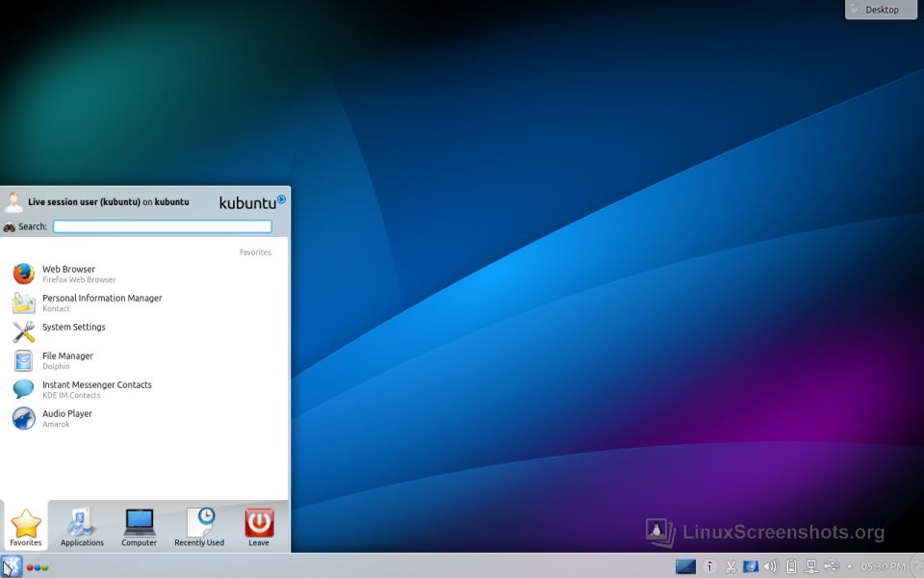Open the Recently Used tab
Screen dimensions: 924x578
coord(199,527)
